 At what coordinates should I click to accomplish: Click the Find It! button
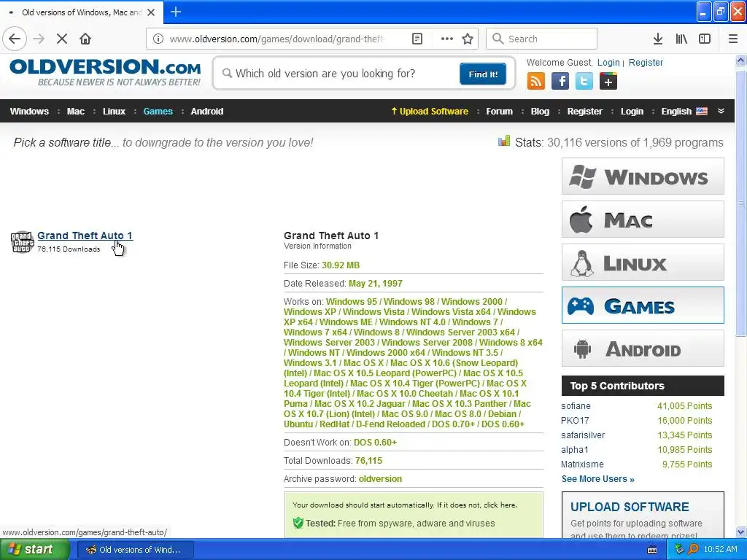(483, 74)
